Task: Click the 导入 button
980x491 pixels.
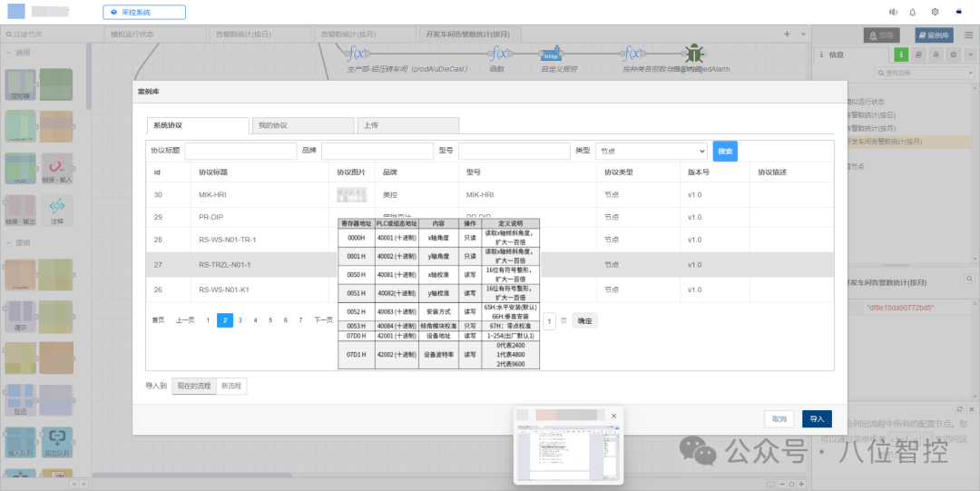Action: click(817, 419)
